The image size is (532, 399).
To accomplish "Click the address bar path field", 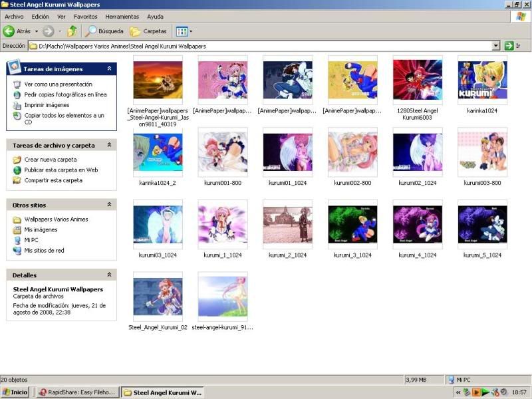I will click(261, 46).
